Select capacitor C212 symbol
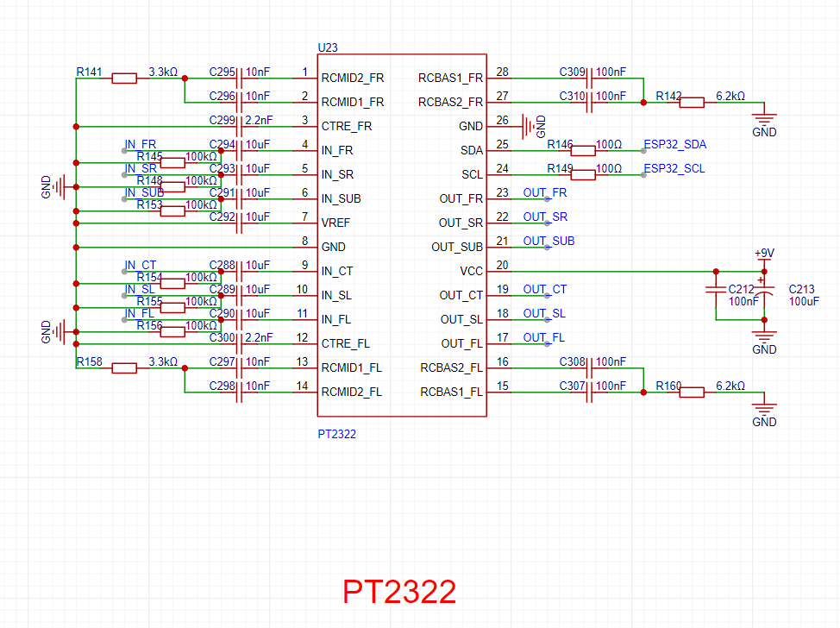840x628 pixels. tap(717, 291)
